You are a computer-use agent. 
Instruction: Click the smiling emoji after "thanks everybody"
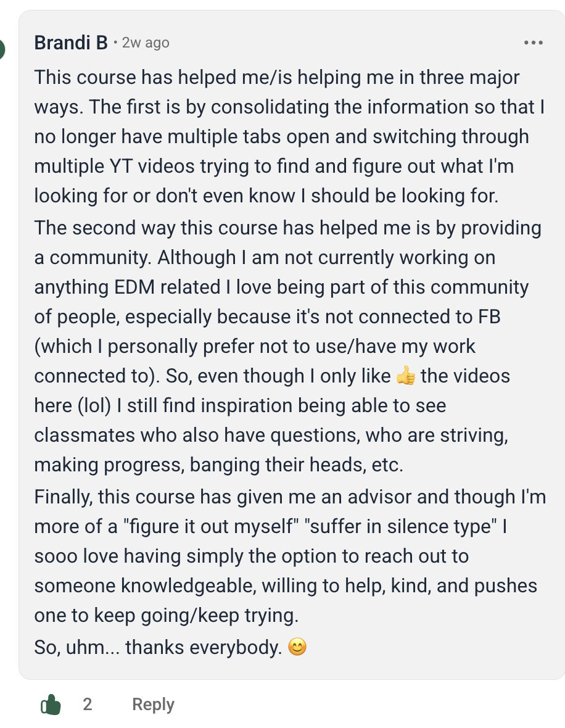[x=297, y=647]
